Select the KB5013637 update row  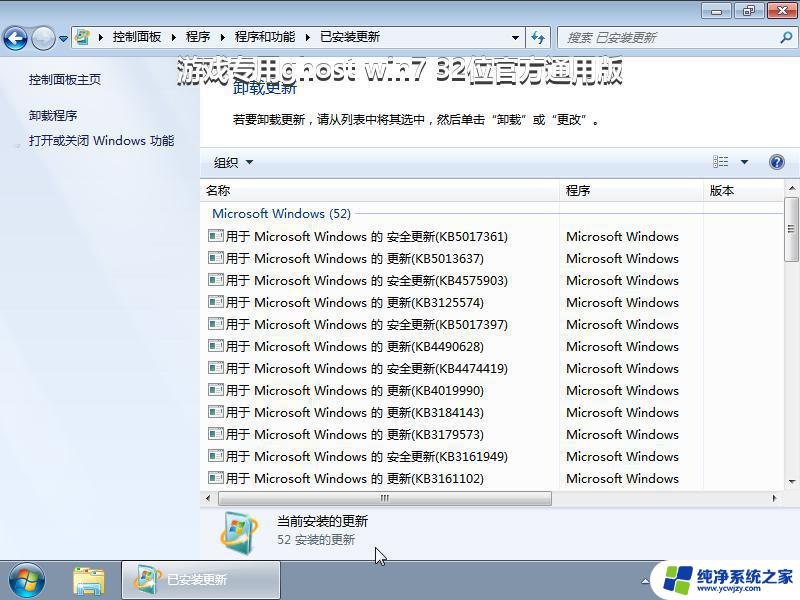pyautogui.click(x=346, y=258)
